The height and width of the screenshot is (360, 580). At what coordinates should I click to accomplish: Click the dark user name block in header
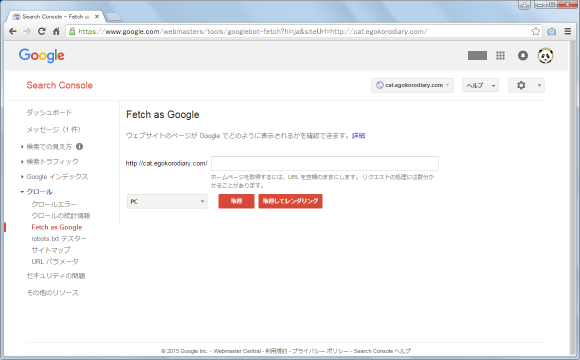tap(477, 55)
